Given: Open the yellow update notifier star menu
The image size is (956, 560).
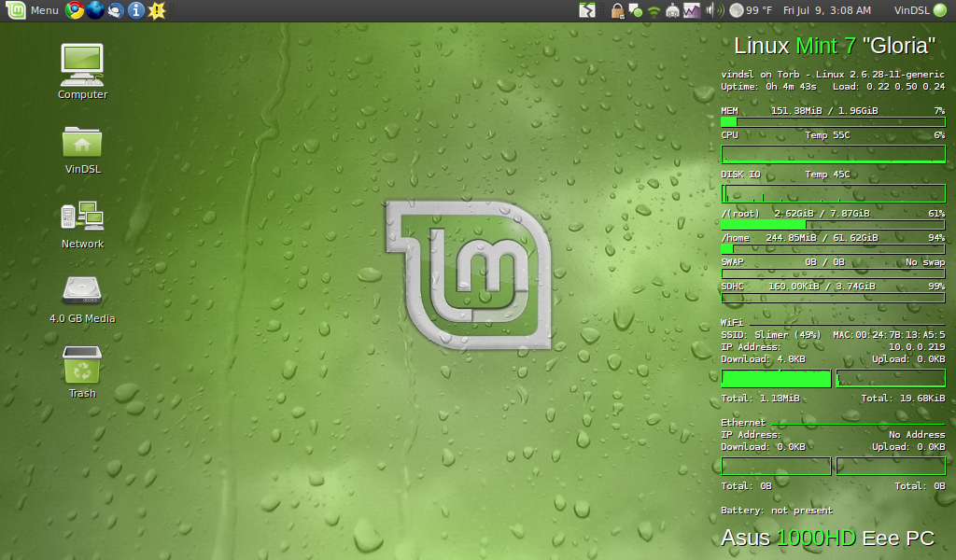Looking at the screenshot, I should 157,11.
